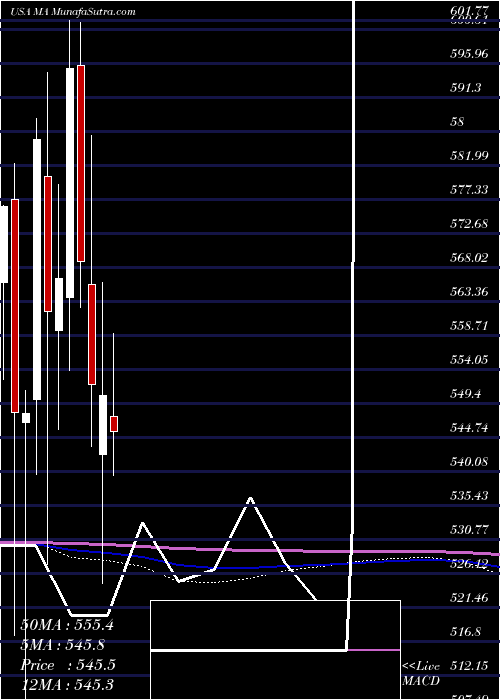This screenshot has width=500, height=700.
Task: Click the 521.46 price axis label
Action: coord(468,597)
